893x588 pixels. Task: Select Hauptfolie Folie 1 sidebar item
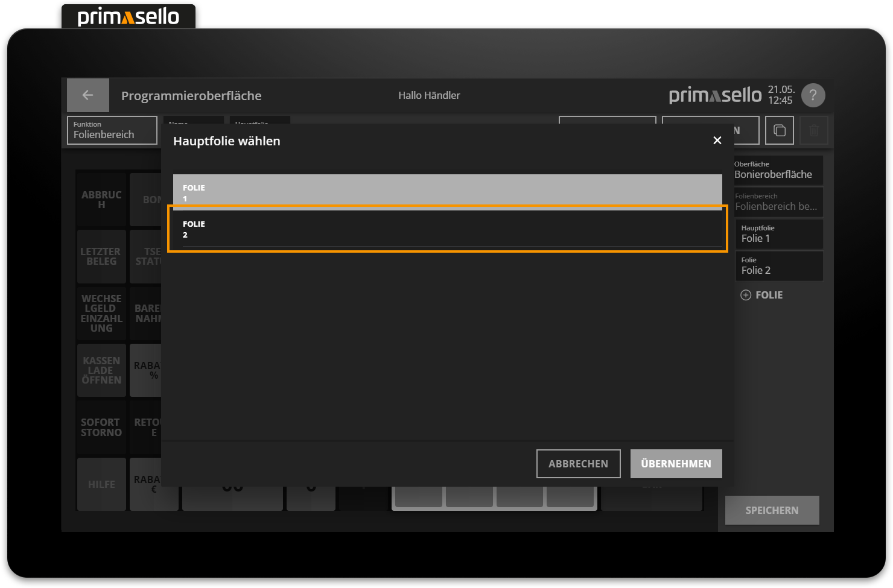pyautogui.click(x=781, y=234)
